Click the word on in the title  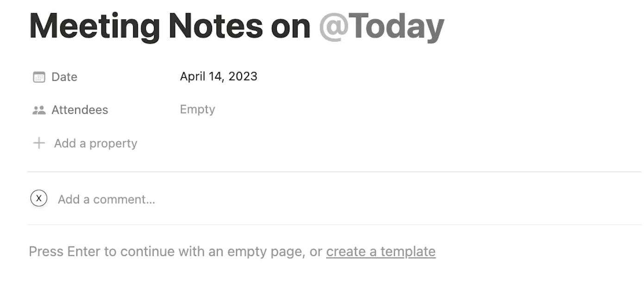tap(291, 29)
